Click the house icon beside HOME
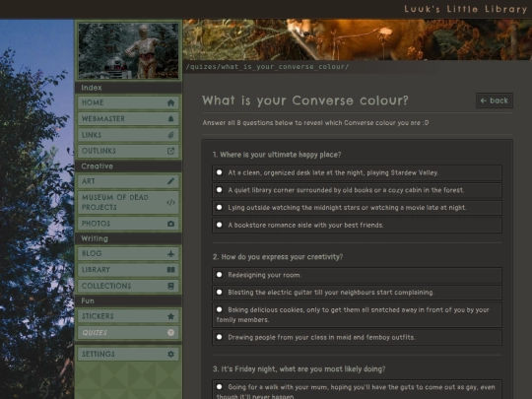This screenshot has width=532, height=399. pos(170,102)
